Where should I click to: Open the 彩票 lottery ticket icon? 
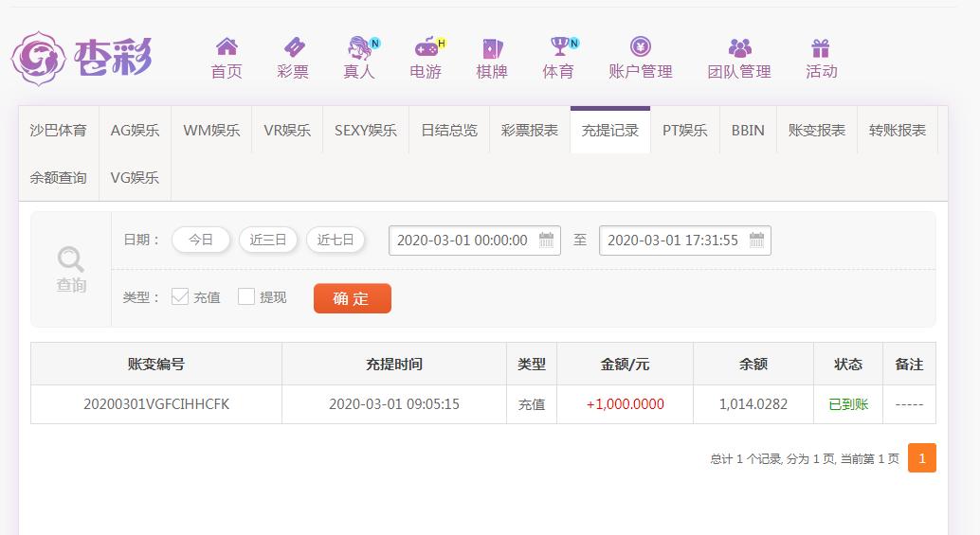coord(294,46)
